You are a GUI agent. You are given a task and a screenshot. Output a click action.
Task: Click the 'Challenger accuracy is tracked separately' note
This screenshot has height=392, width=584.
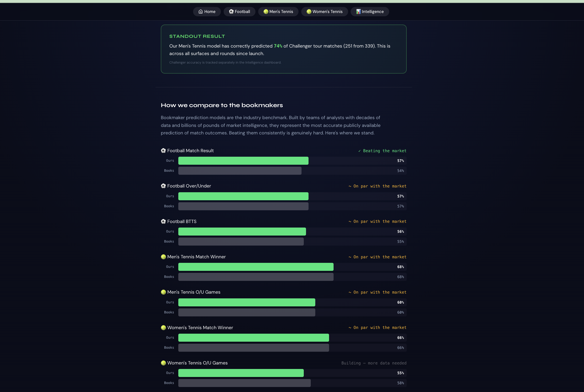pos(225,63)
